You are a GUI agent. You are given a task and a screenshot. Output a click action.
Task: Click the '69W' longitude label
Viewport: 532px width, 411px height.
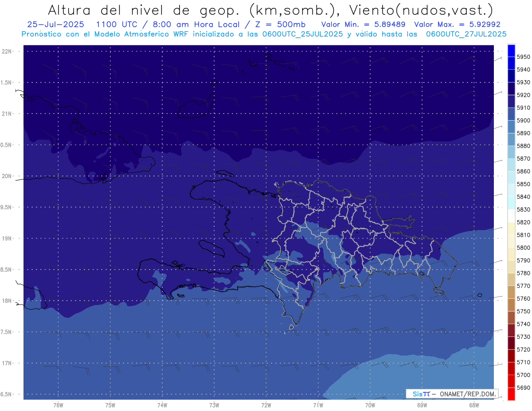(x=422, y=405)
